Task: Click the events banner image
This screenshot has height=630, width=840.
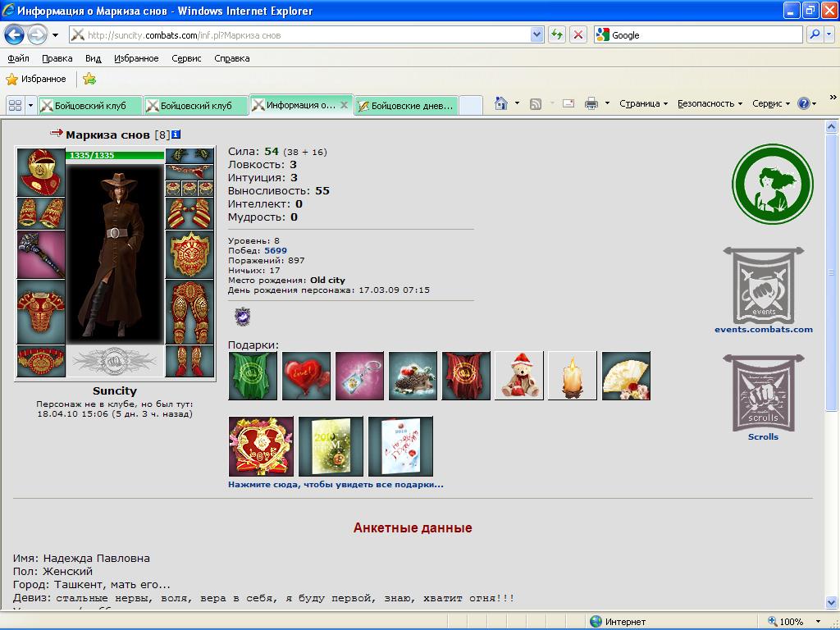Action: [x=764, y=285]
